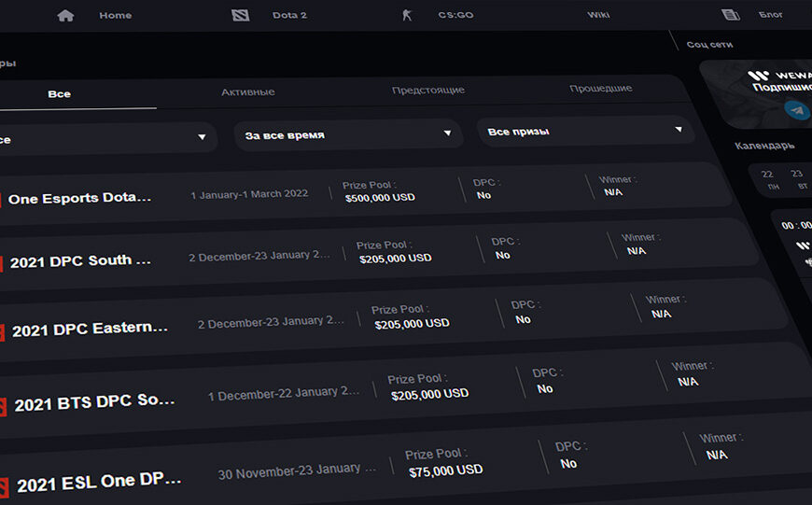Click the Соц сети heading
The height and width of the screenshot is (505, 812).
click(x=709, y=45)
